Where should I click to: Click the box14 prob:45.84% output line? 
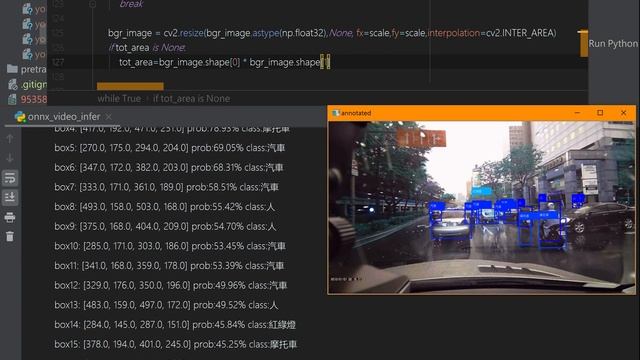[x=175, y=324]
